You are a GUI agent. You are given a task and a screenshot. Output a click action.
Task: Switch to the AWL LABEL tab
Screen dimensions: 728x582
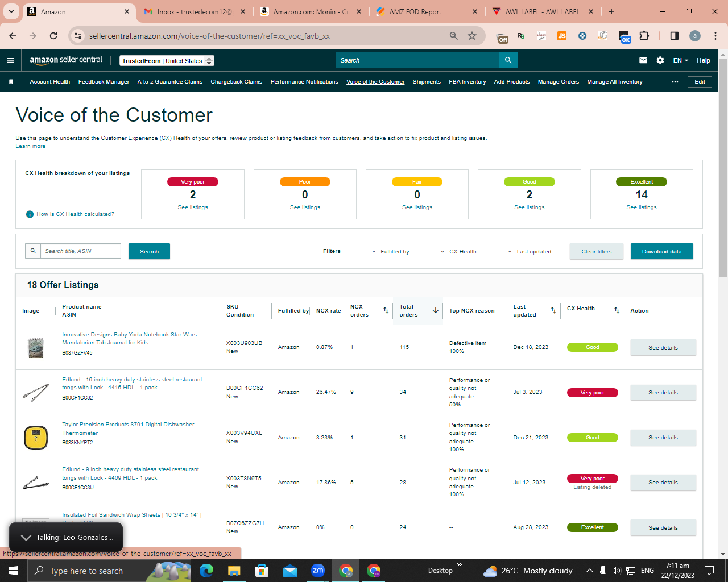[x=543, y=11]
